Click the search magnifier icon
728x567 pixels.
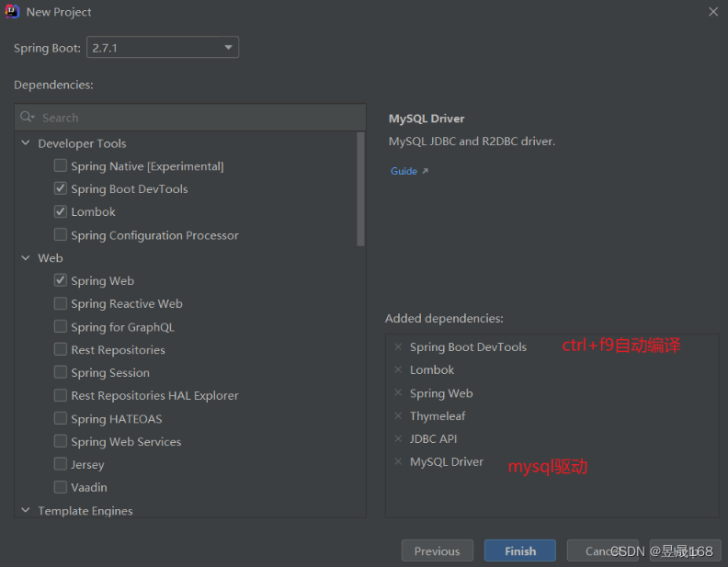coord(27,117)
